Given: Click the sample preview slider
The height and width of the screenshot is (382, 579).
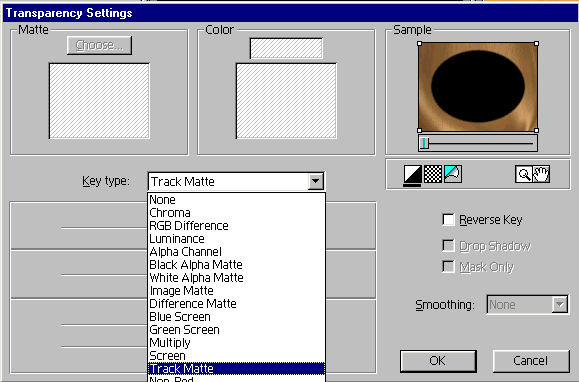Looking at the screenshot, I should (x=478, y=143).
